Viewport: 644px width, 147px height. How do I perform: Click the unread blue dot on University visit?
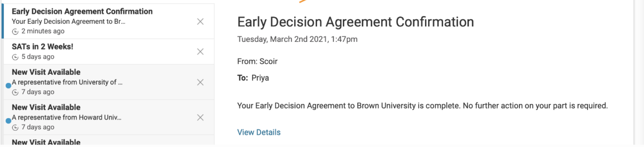[x=8, y=86]
